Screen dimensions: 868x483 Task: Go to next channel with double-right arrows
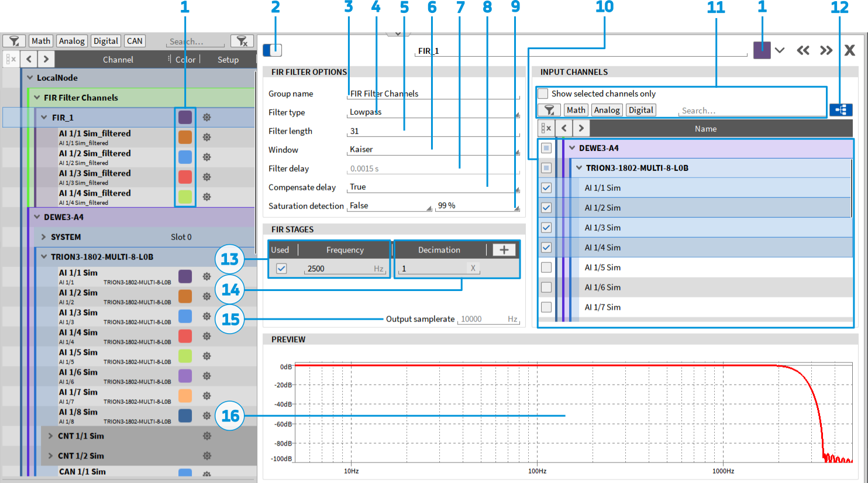[x=826, y=50]
